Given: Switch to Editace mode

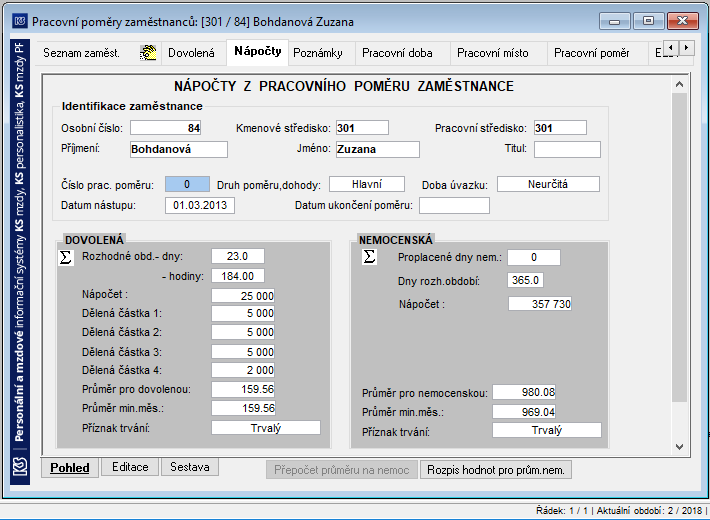Looking at the screenshot, I should tap(130, 467).
